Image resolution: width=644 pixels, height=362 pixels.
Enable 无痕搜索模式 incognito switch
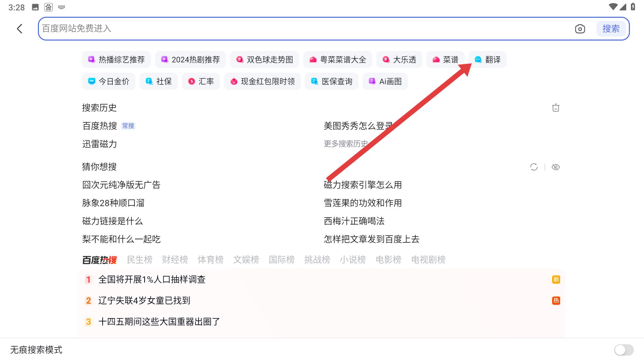coord(623,350)
